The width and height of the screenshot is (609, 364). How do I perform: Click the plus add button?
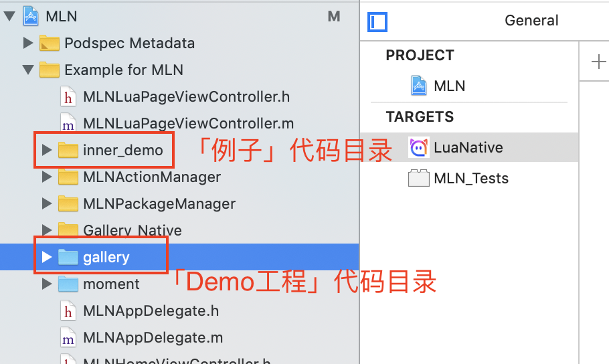[x=598, y=62]
